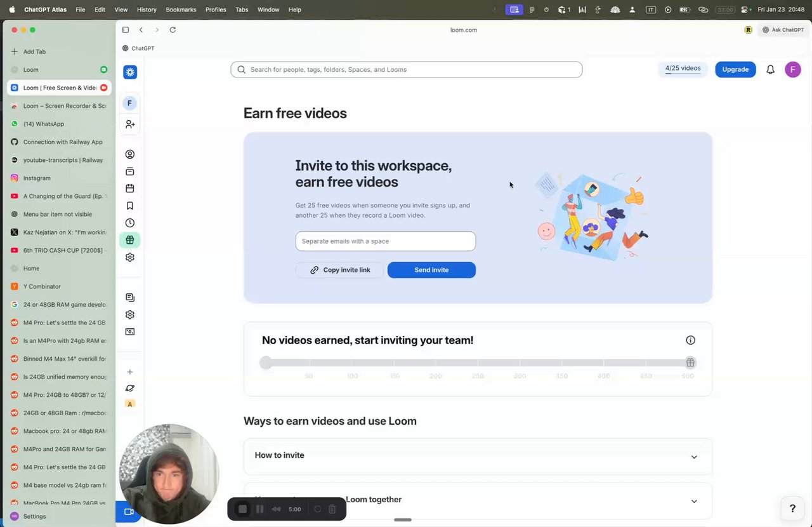
Task: Open the orange A workspace icon
Action: click(130, 404)
